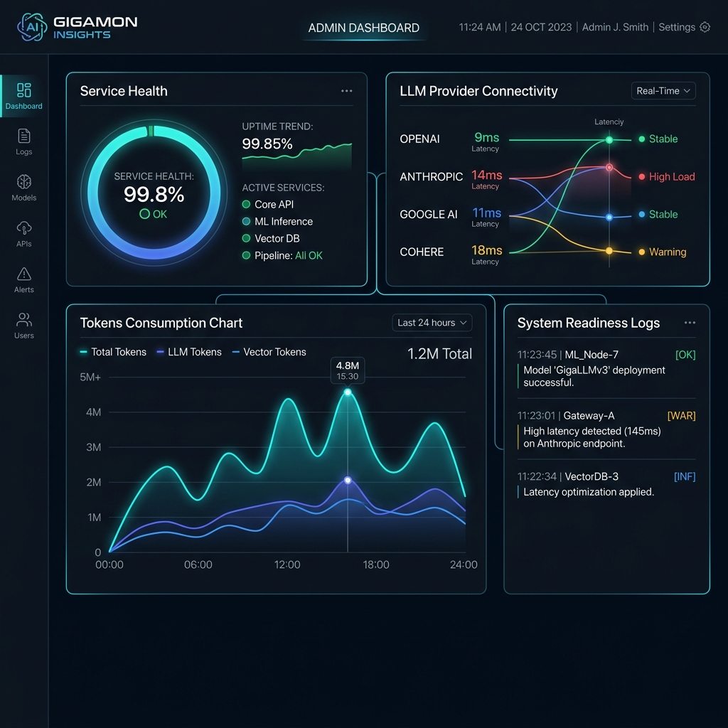
Task: Click the 11ms latency value
Action: click(x=486, y=213)
